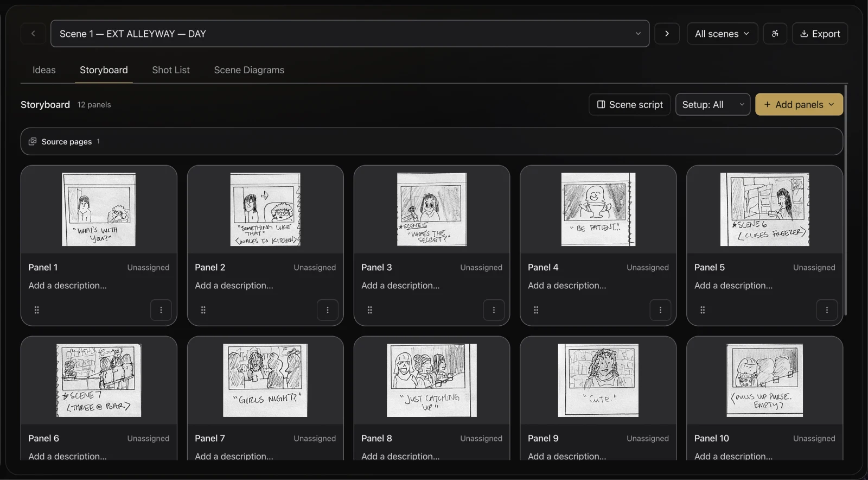The image size is (868, 480).
Task: Select the Storyboard tab
Action: (104, 70)
